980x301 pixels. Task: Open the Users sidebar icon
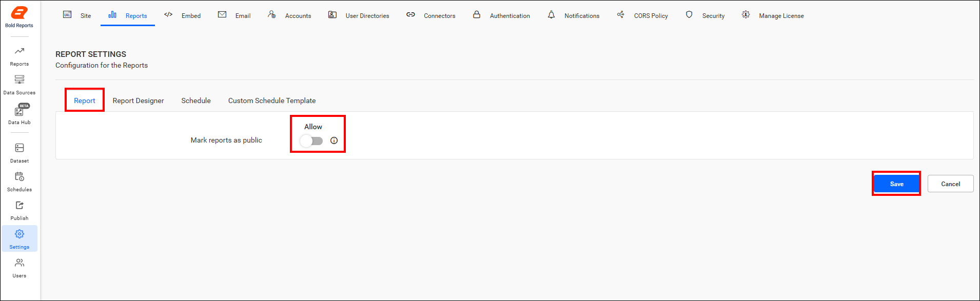tap(19, 263)
